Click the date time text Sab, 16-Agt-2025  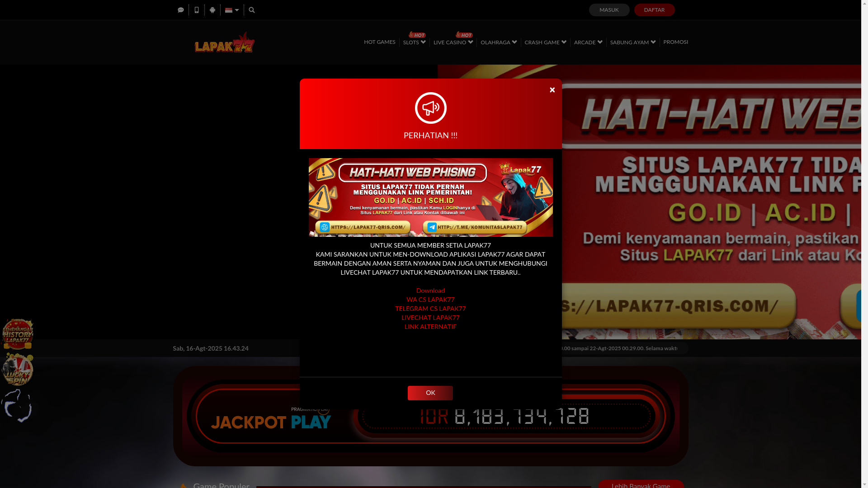pos(211,348)
